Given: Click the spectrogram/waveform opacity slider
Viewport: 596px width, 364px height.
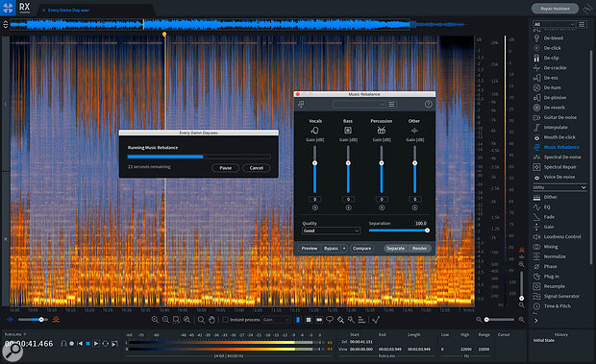Looking at the screenshot, I should click(x=32, y=320).
